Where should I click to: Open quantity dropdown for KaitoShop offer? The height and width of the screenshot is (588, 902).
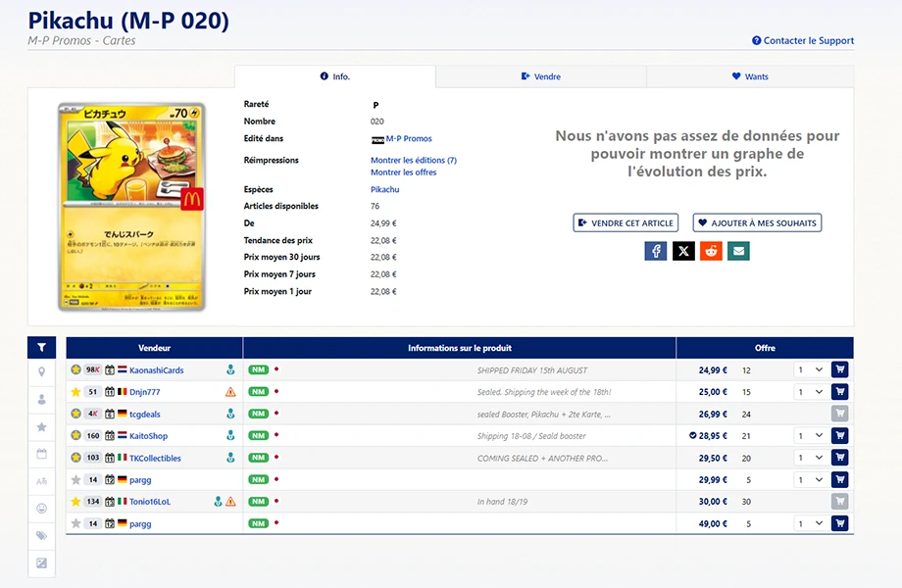point(811,435)
